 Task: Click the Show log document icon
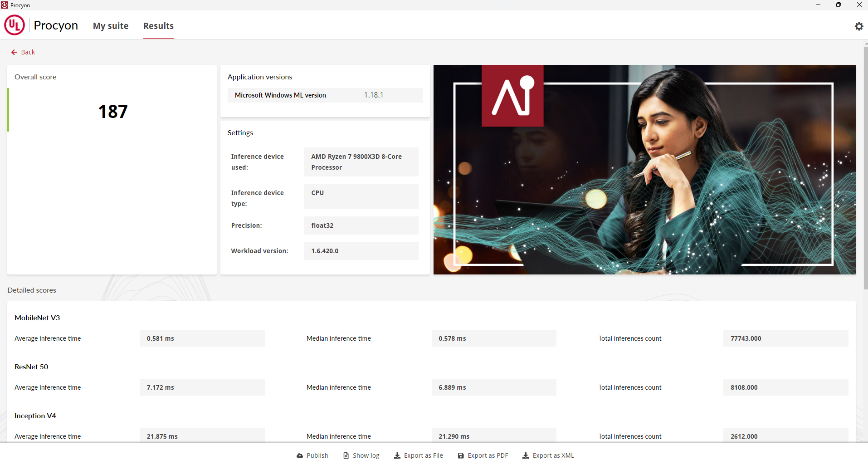(x=346, y=455)
